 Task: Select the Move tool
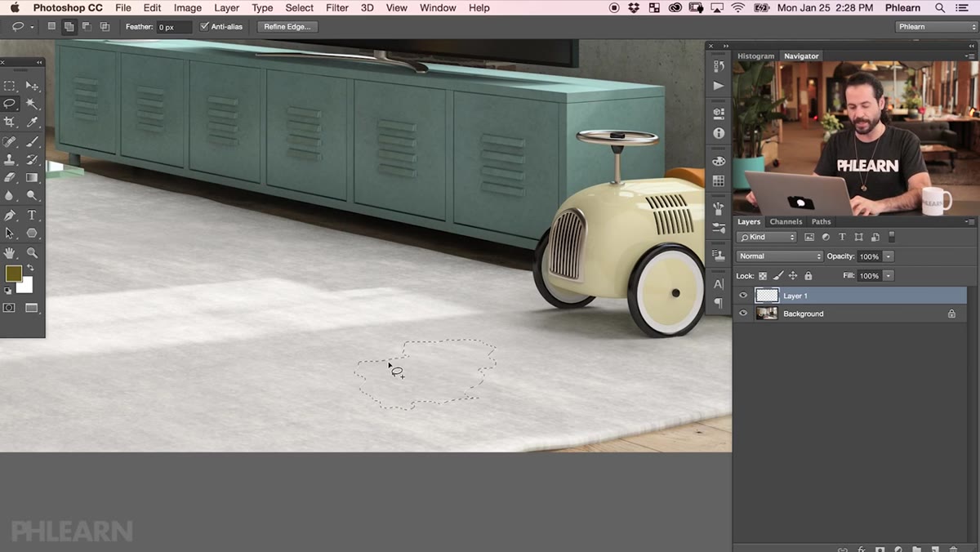[32, 86]
